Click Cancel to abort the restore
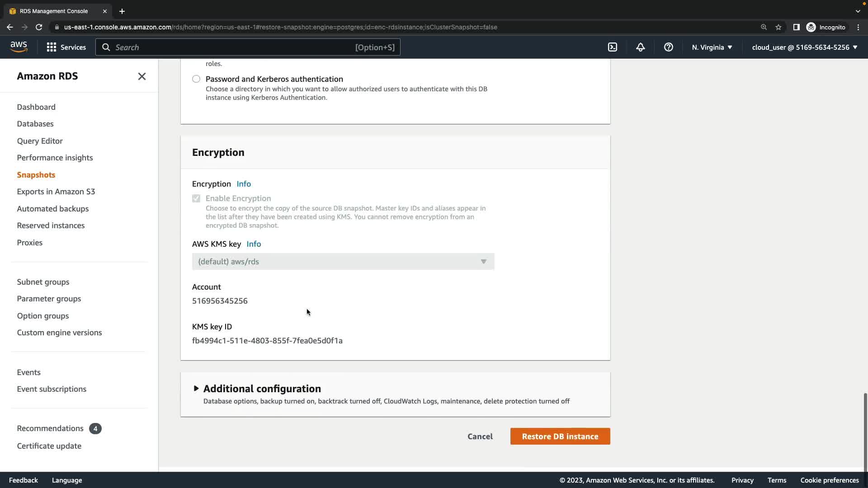Screen dimensions: 868x488 [480, 436]
